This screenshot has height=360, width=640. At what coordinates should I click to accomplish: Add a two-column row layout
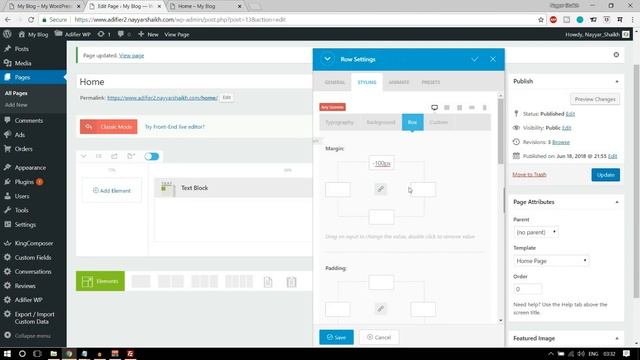click(171, 281)
